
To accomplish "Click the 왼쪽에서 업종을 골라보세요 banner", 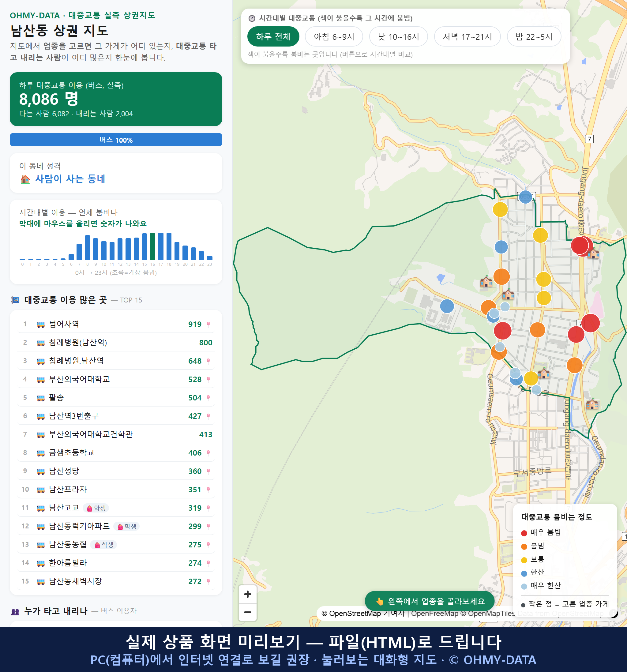I will pos(430,601).
